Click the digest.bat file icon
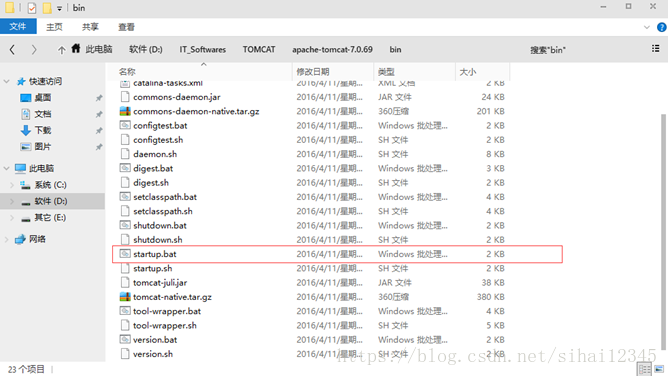Image resolution: width=668 pixels, height=376 pixels. (125, 168)
